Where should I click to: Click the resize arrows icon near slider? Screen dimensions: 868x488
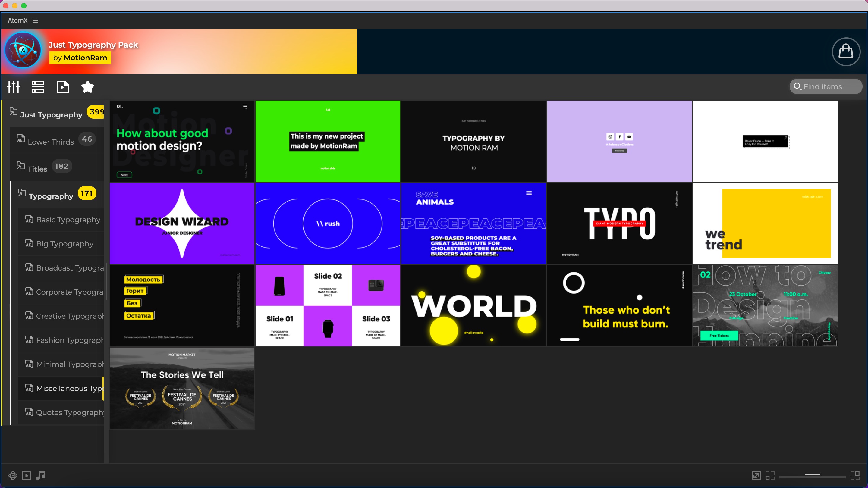[756, 476]
